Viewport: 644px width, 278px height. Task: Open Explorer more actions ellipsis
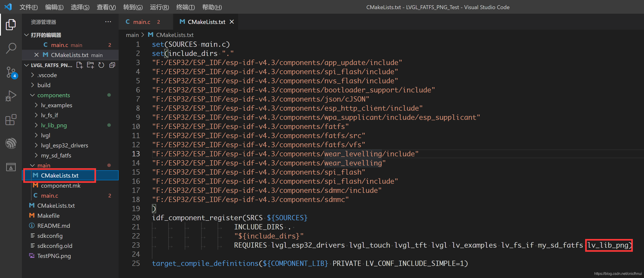108,22
